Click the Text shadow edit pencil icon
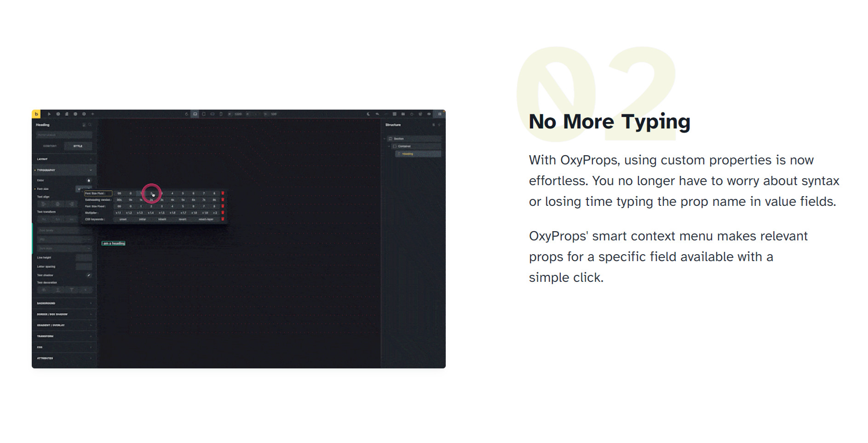Image resolution: width=868 pixels, height=443 pixels. [89, 275]
